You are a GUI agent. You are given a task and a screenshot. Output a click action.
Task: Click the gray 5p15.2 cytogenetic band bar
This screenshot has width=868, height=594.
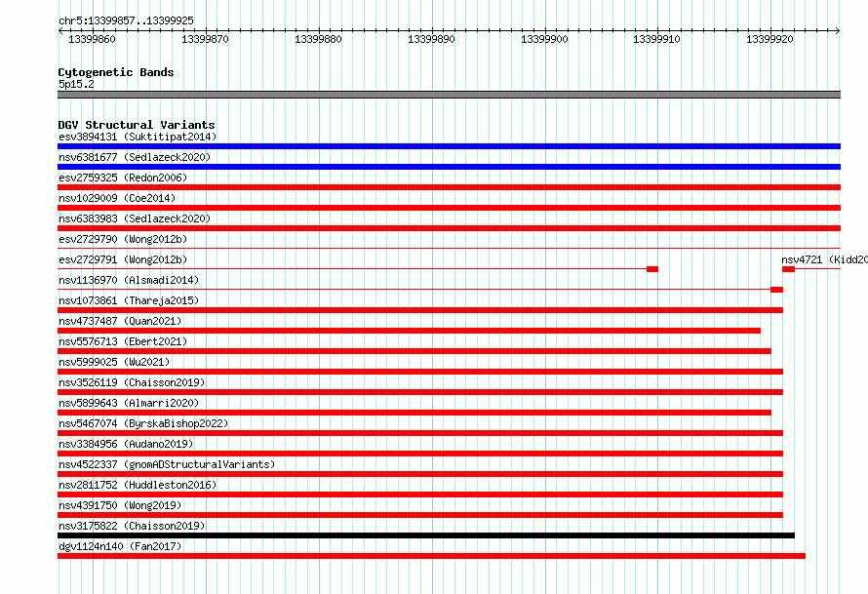pyautogui.click(x=449, y=95)
